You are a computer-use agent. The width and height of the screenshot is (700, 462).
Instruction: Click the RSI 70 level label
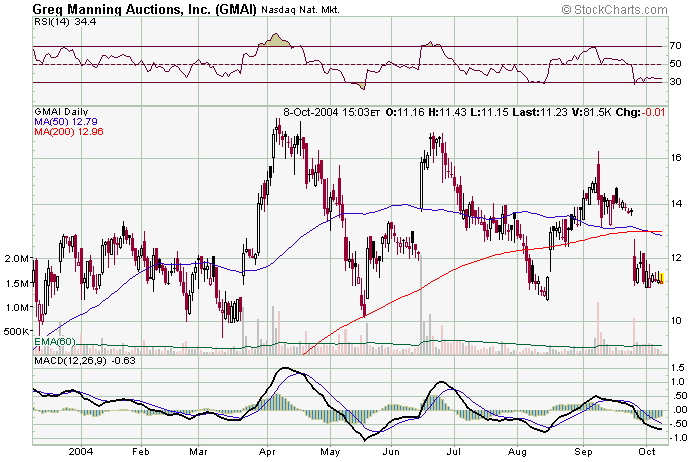click(x=675, y=46)
